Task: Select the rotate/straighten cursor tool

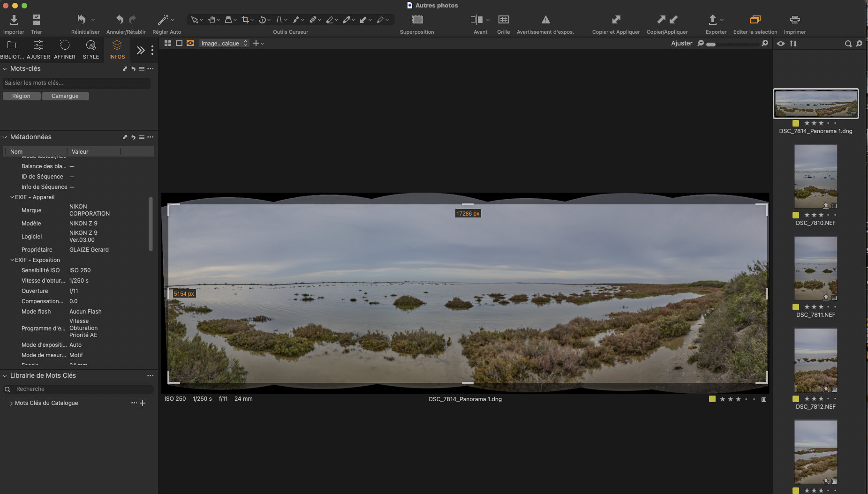Action: coord(262,20)
